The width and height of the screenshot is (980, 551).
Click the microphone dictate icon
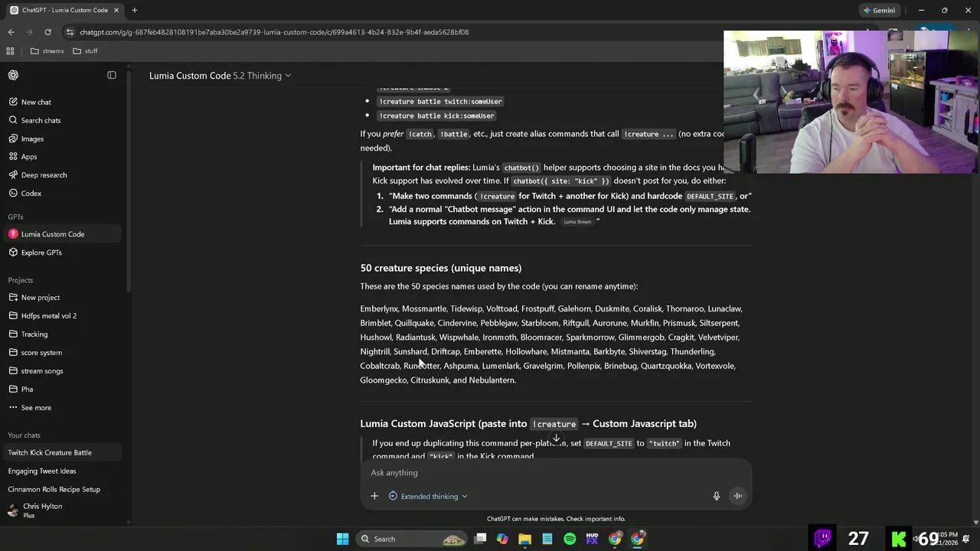[x=717, y=496]
